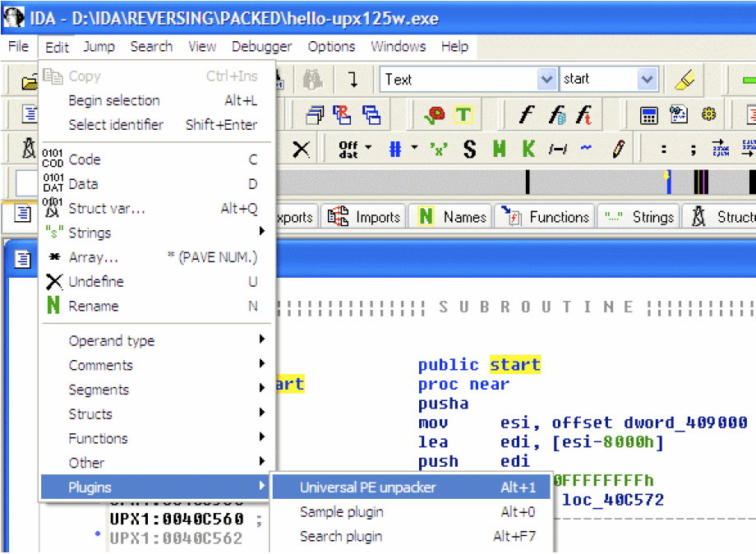
Task: Open dropdown arrow beside Off dat icon
Action: click(369, 147)
